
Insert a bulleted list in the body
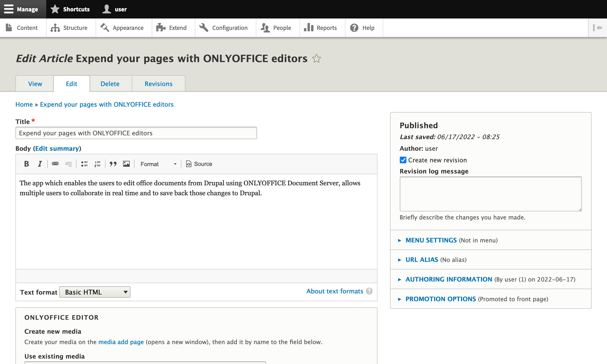[x=84, y=164]
